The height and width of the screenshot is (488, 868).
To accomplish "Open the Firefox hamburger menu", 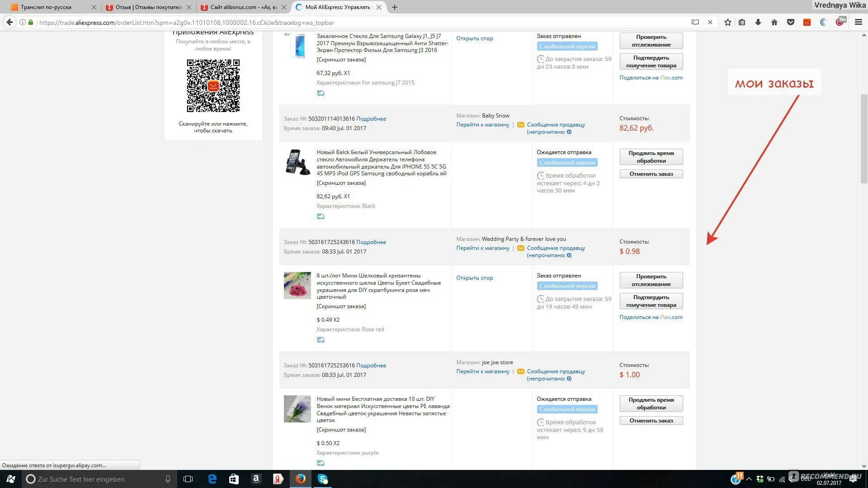I will (859, 23).
